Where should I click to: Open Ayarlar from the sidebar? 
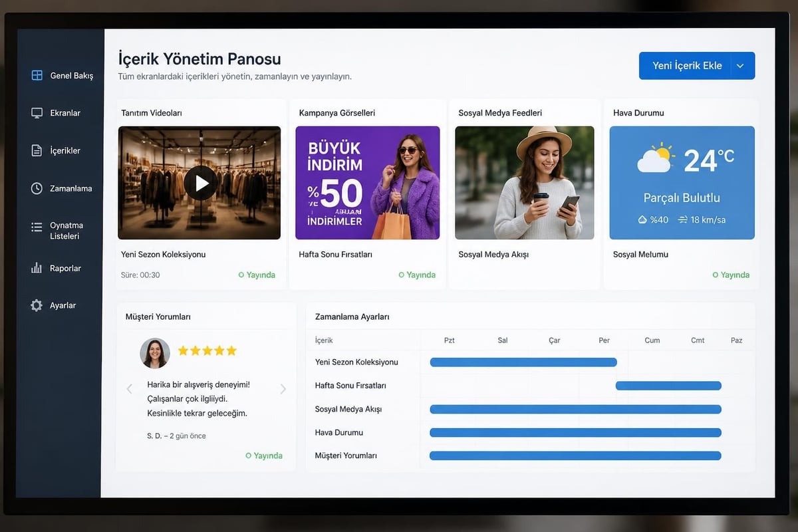pos(64,305)
